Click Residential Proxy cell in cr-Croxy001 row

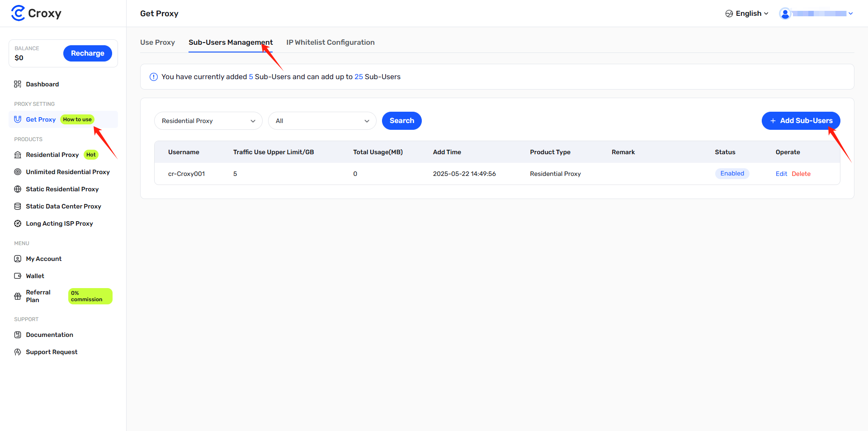coord(555,174)
